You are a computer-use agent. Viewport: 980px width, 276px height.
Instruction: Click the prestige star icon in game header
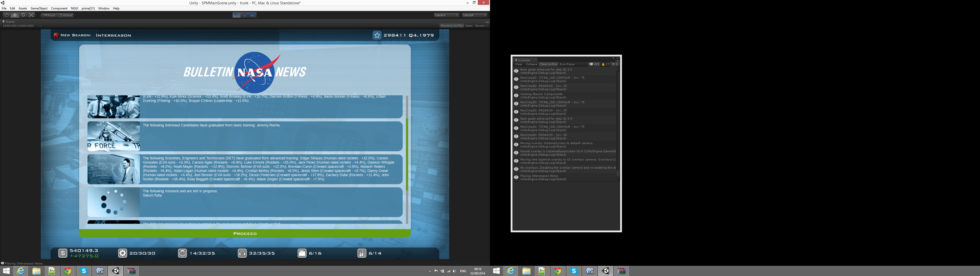[x=377, y=36]
